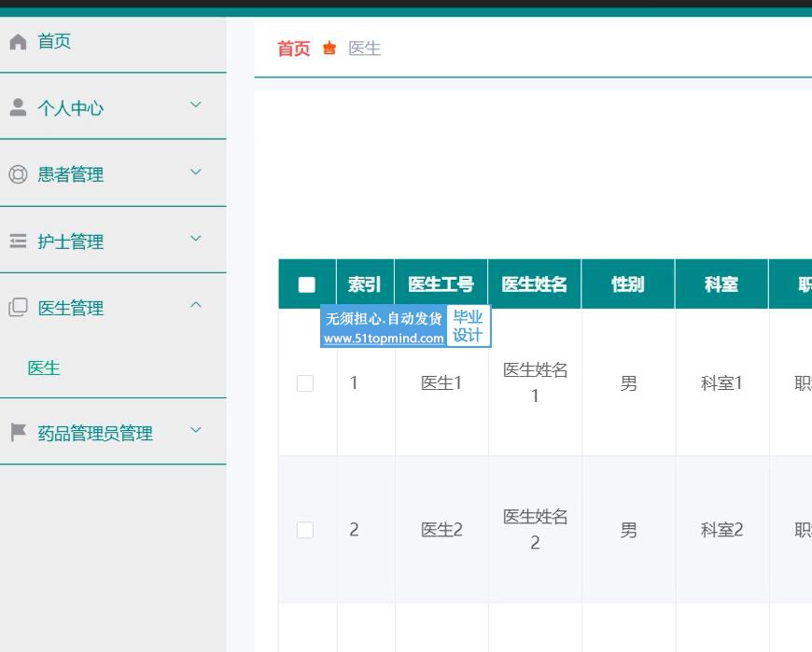Image resolution: width=812 pixels, height=652 pixels.
Task: Click the 51topmind.com watermark link
Action: click(384, 338)
